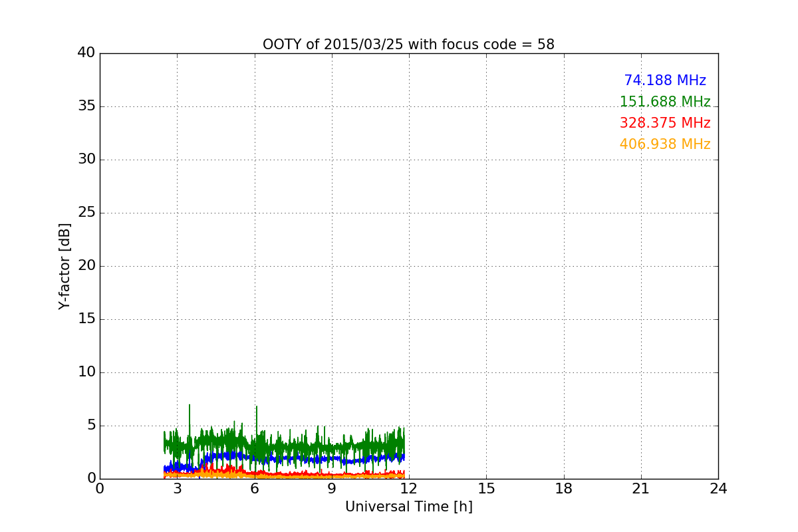Click the y-axis tick label 25
The width and height of the screenshot is (798, 532).
(86, 213)
